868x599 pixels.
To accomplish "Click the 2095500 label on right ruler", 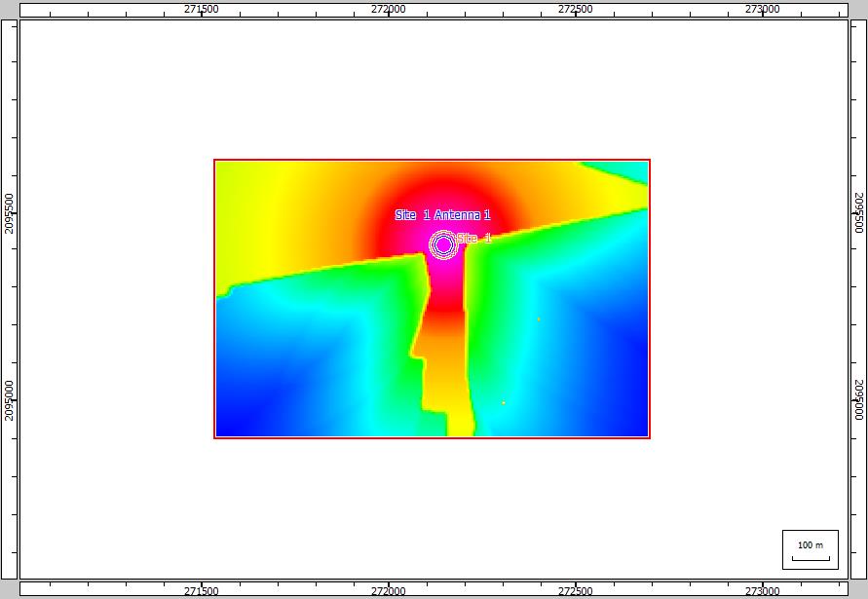I will [858, 212].
